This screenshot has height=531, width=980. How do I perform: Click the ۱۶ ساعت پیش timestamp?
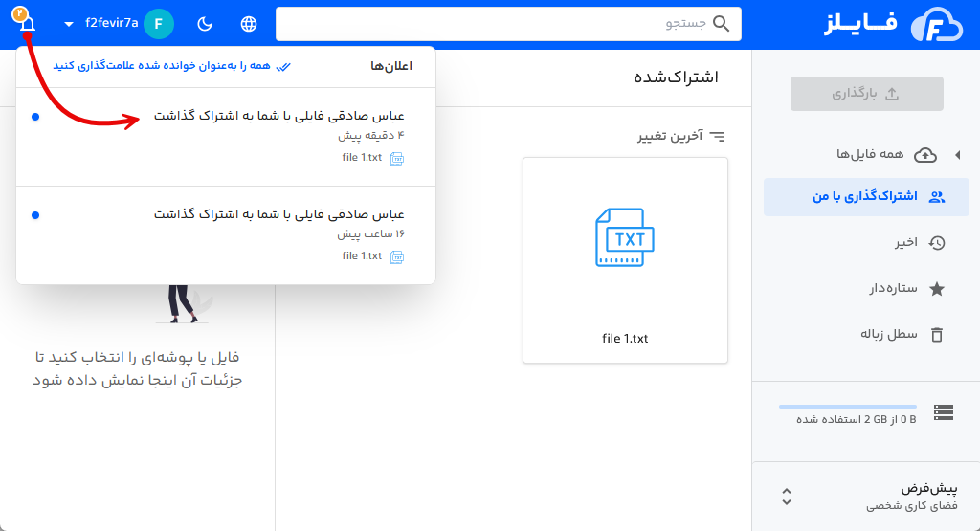tap(371, 234)
